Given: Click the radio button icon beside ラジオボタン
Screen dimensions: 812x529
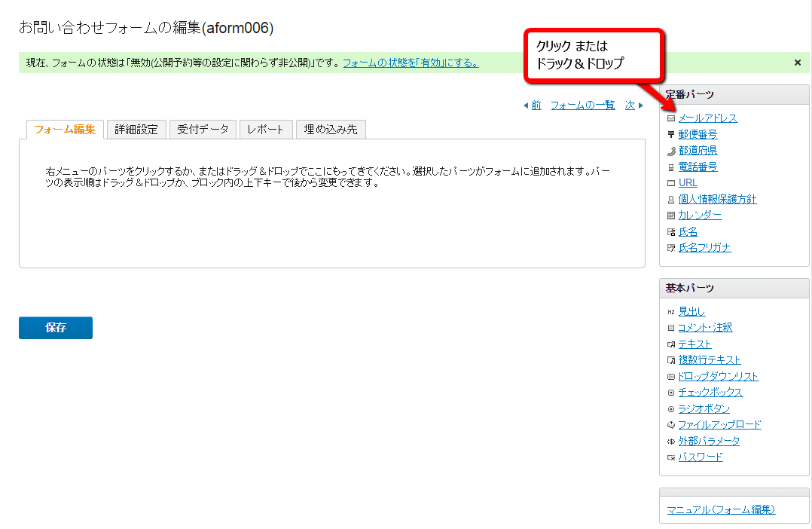Looking at the screenshot, I should point(671,409).
